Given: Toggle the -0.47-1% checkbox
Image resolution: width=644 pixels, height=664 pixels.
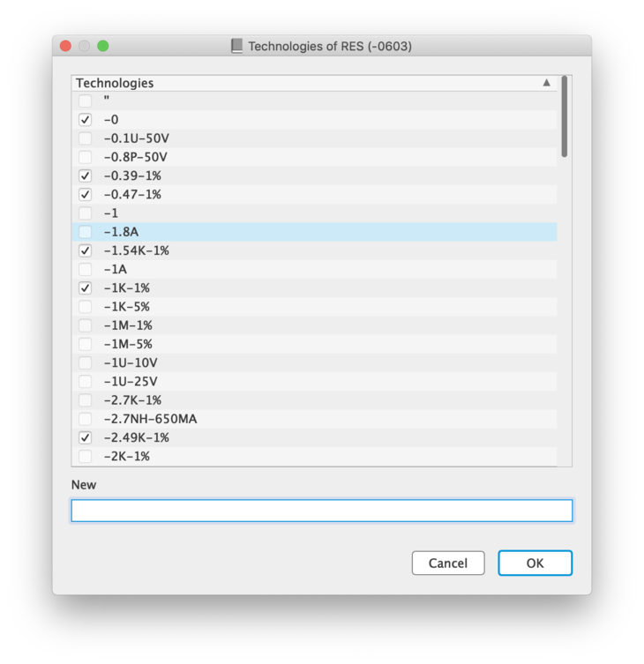Looking at the screenshot, I should (86, 194).
